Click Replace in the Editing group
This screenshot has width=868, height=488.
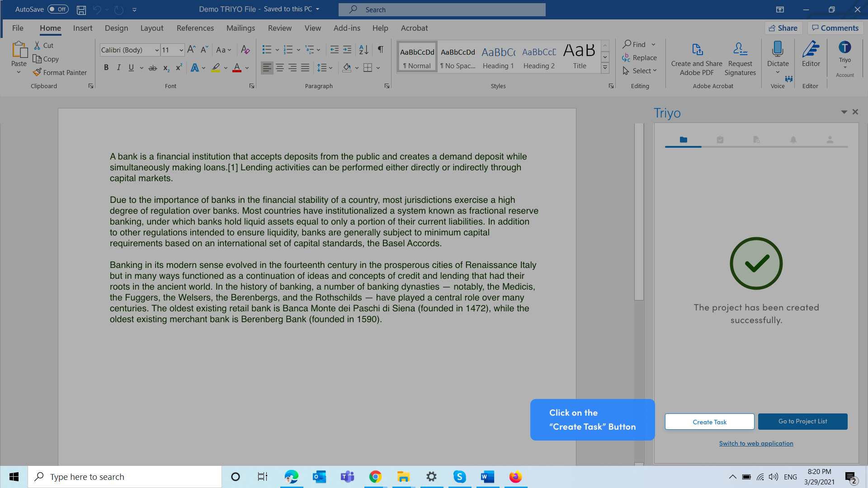(x=639, y=58)
